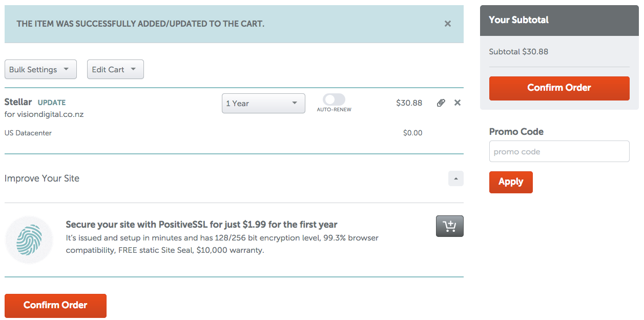
Task: Click the Your Subtotal panel header
Action: [x=559, y=21]
